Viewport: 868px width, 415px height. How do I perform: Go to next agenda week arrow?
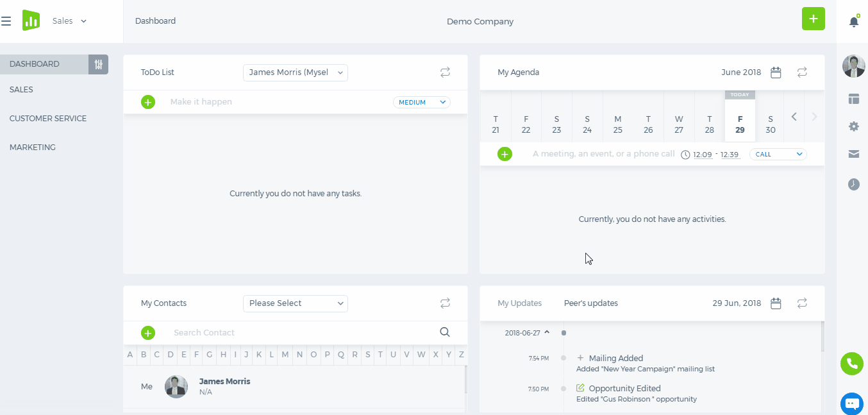(815, 117)
